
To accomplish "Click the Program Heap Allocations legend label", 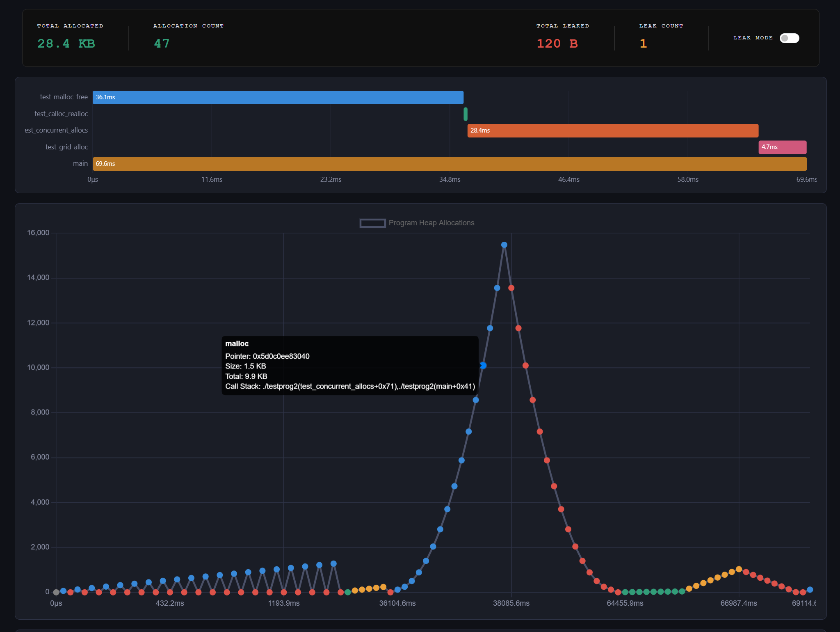I will click(x=431, y=223).
